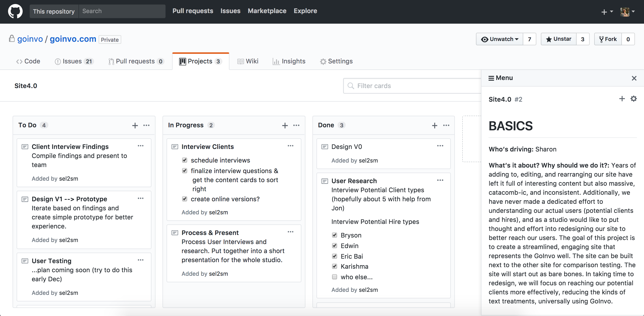The width and height of the screenshot is (644, 316).
Task: Open Client Interview Findings card menu
Action: [x=141, y=146]
